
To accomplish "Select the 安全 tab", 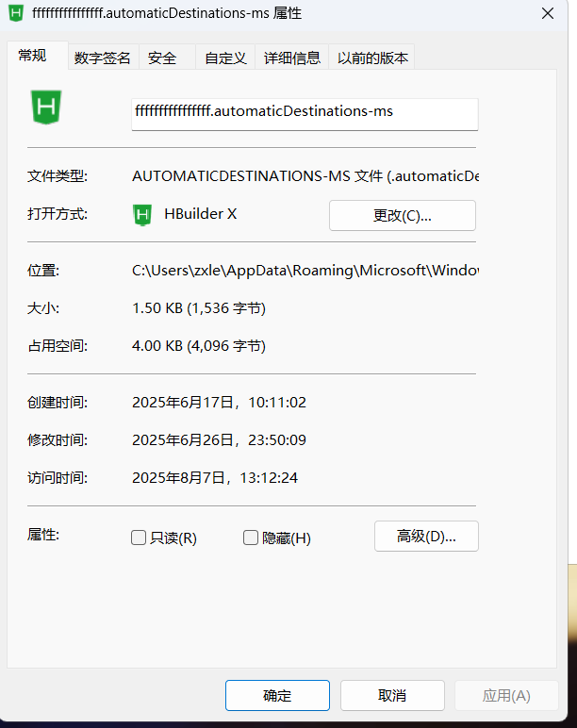I will (x=162, y=58).
